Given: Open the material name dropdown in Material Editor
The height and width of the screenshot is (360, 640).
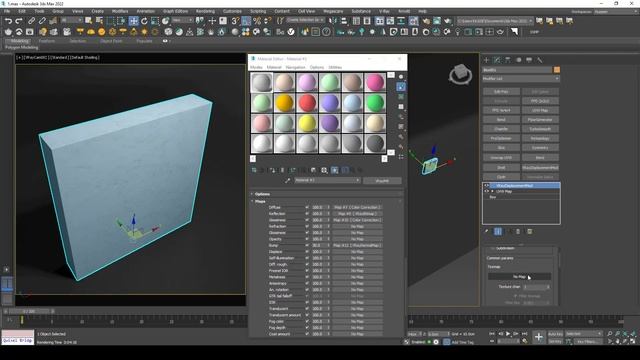Looking at the screenshot, I should tap(327, 180).
